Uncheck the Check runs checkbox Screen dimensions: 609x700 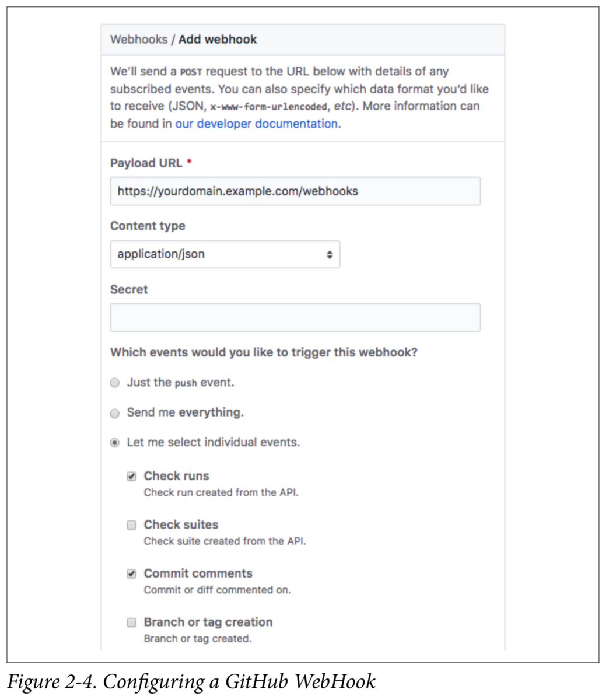click(132, 476)
